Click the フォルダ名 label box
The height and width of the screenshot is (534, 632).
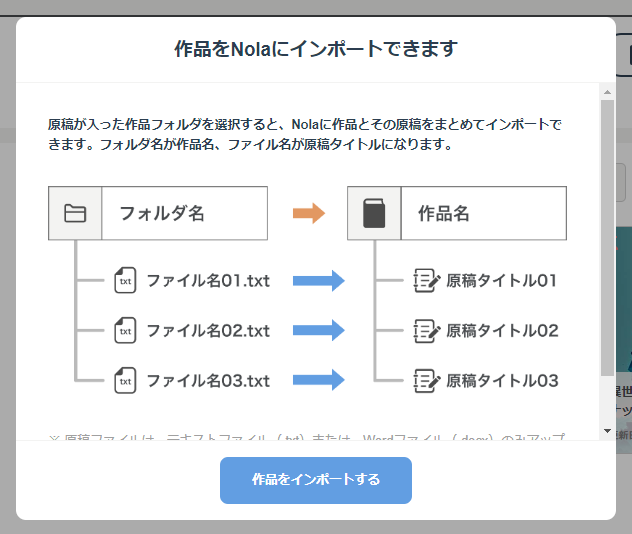click(184, 213)
